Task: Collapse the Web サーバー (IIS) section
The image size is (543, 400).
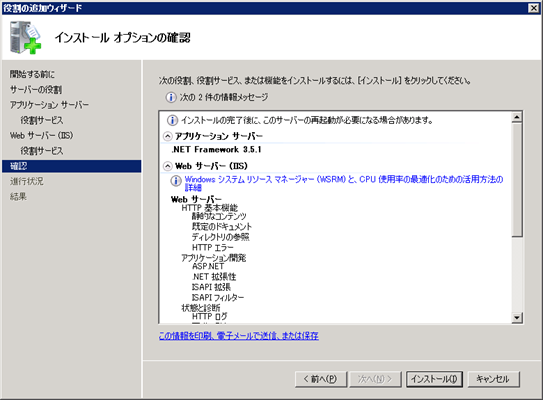Action: point(167,166)
